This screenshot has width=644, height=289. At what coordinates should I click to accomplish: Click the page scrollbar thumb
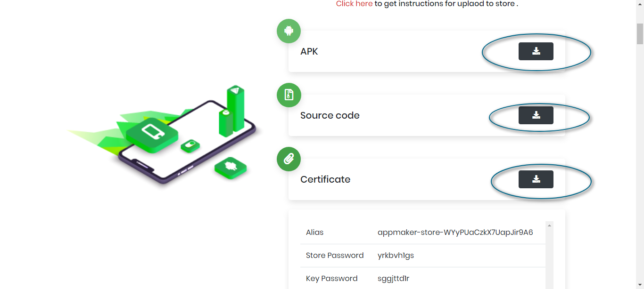click(x=640, y=33)
